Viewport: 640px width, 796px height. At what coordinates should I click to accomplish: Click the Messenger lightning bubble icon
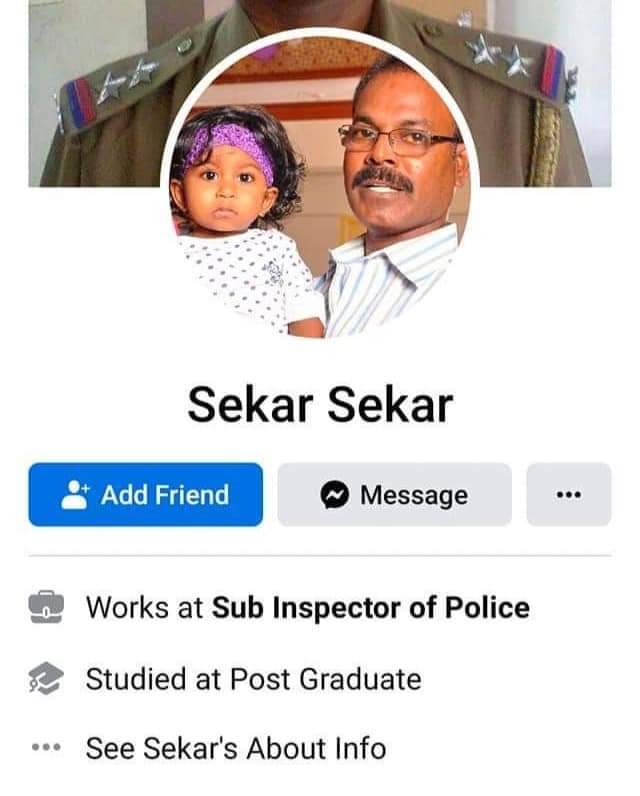[x=334, y=495]
